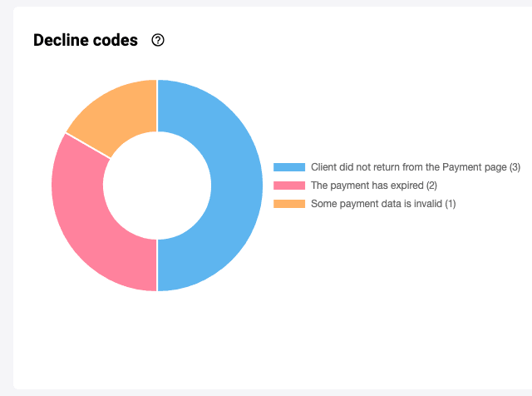Click the help question mark icon
This screenshot has height=396, width=532.
click(158, 40)
